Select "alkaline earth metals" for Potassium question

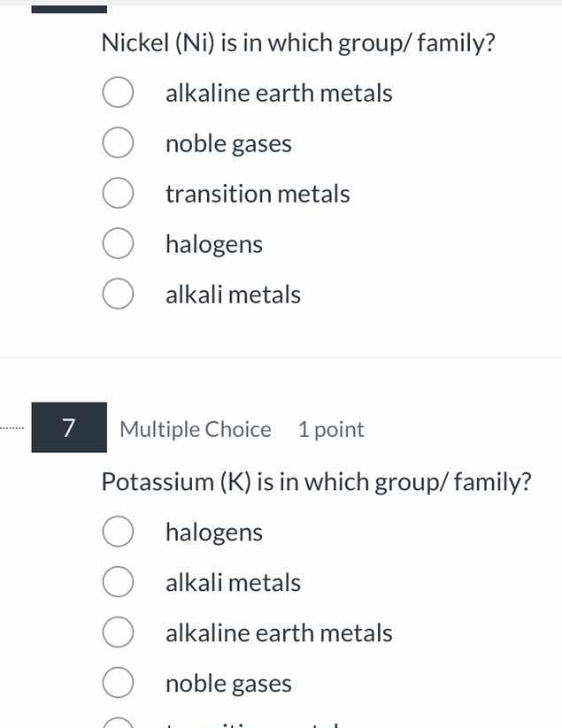coord(117,632)
